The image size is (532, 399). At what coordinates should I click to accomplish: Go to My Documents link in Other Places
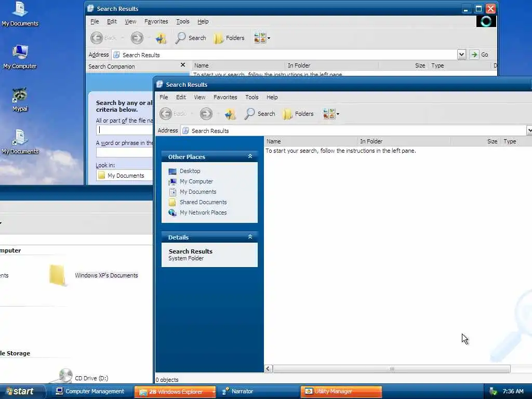pos(198,192)
